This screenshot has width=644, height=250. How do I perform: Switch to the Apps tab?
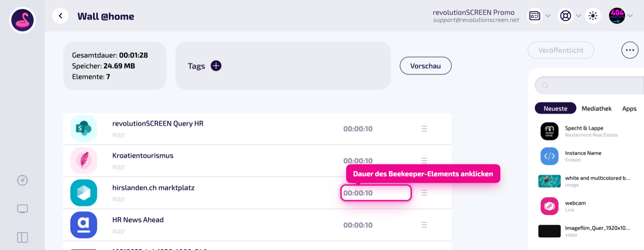(629, 108)
